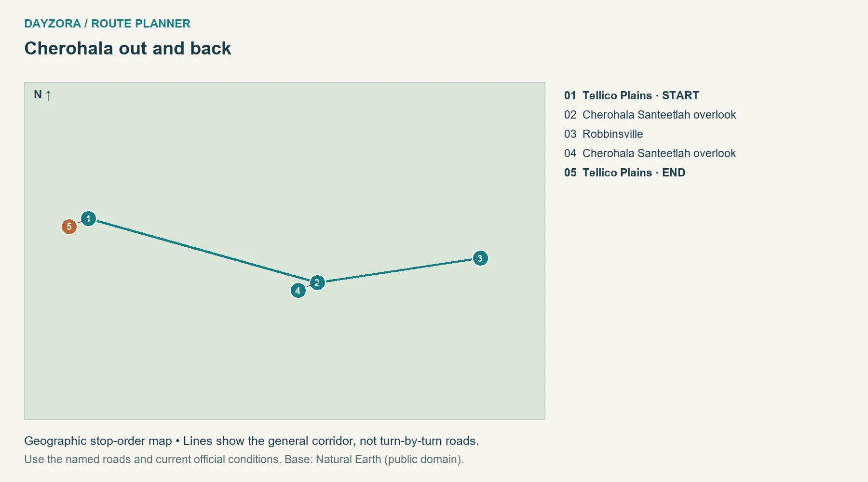Viewport: 868px width, 482px height.
Task: Click the orange end marker 5
Action: coord(69,227)
